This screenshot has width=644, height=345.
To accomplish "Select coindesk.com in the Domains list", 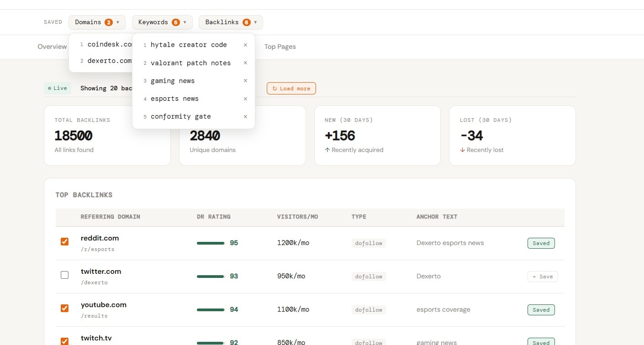I will tap(110, 44).
